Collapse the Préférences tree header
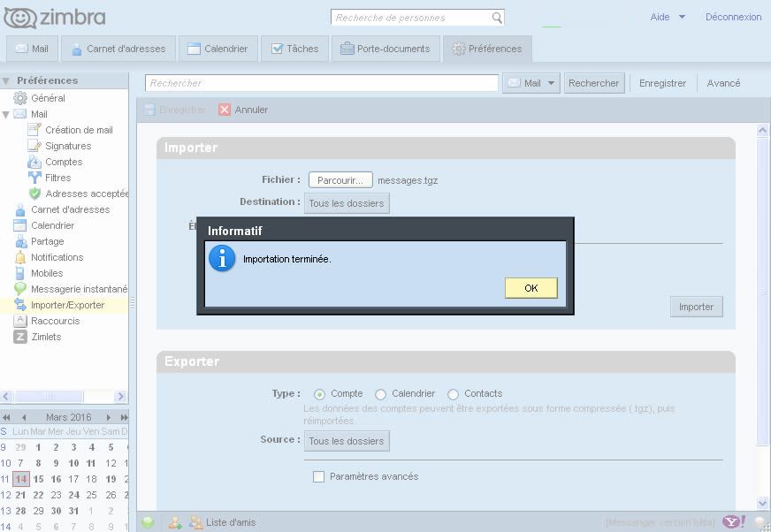Image resolution: width=771 pixels, height=532 pixels. 6,80
